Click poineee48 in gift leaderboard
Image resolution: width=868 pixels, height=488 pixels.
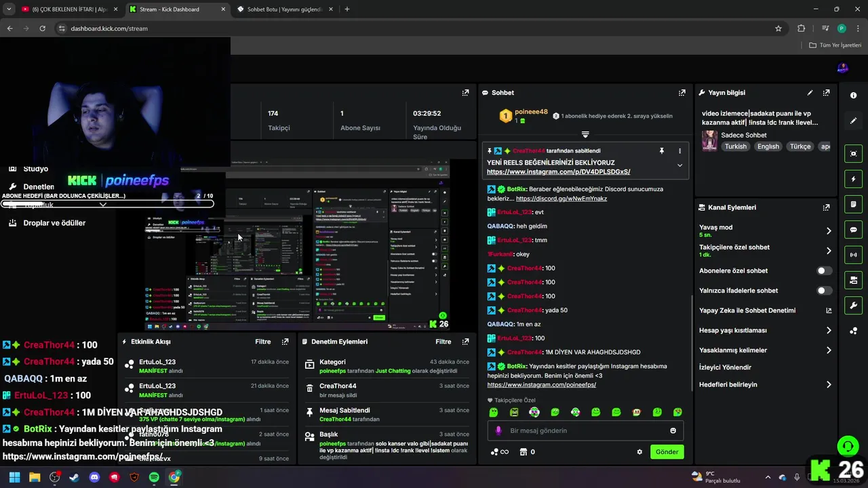[531, 112]
